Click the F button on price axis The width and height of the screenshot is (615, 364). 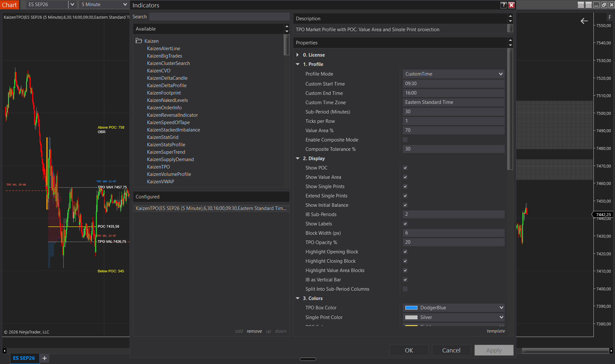[610, 17]
